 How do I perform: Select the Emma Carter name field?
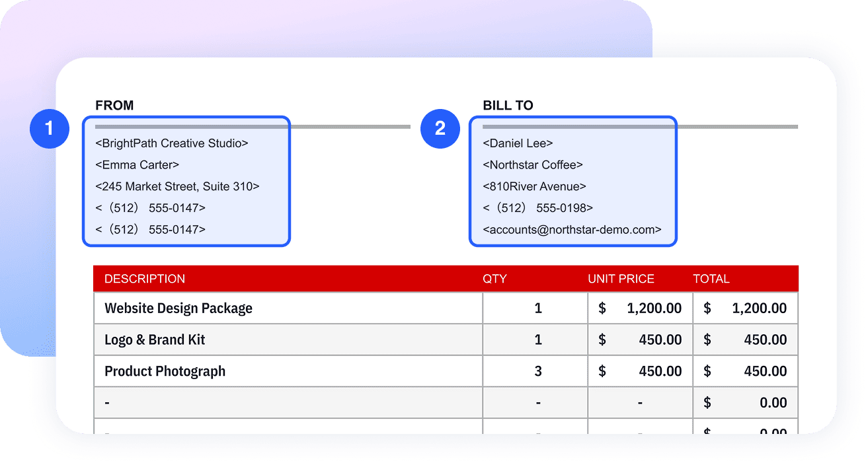(x=138, y=165)
